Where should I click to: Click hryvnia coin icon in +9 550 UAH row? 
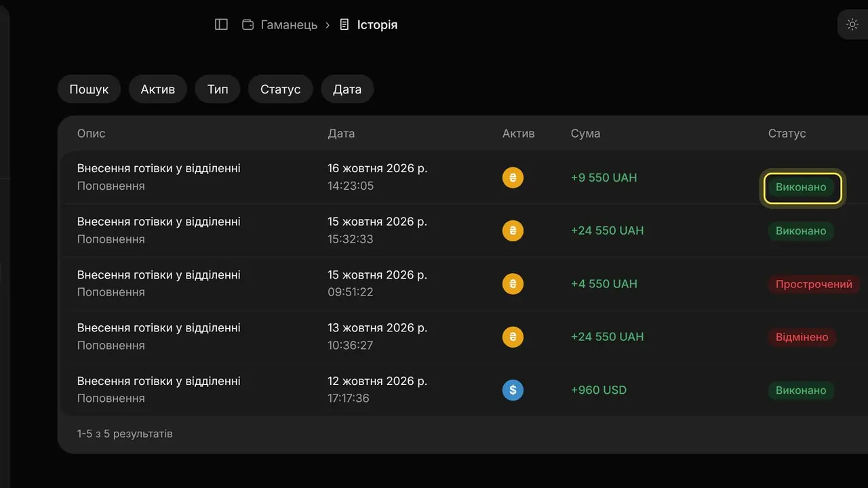point(513,178)
